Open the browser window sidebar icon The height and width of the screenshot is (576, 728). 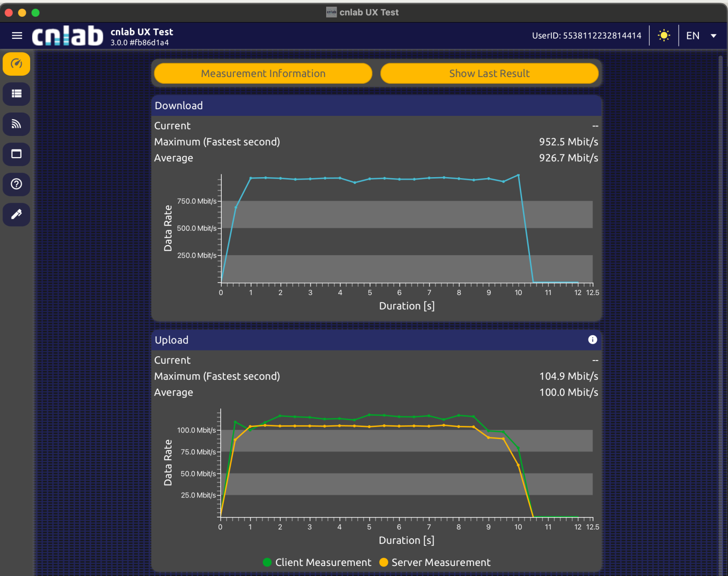17,154
